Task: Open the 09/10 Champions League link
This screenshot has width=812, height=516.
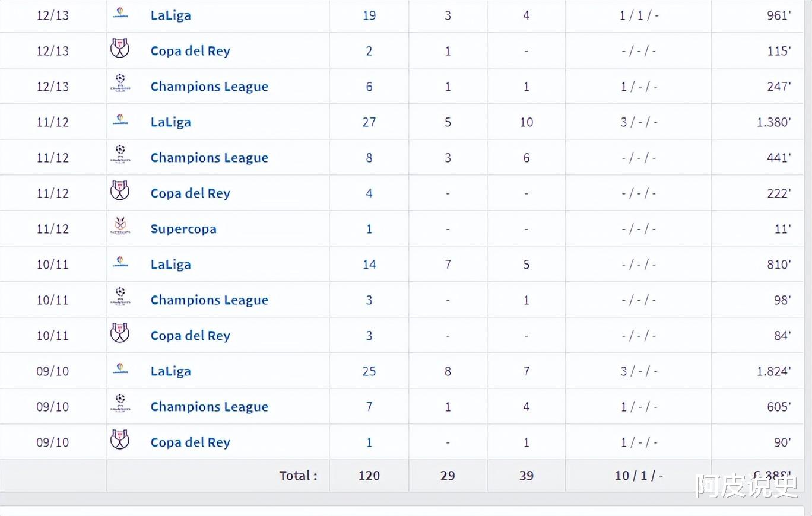Action: point(209,407)
